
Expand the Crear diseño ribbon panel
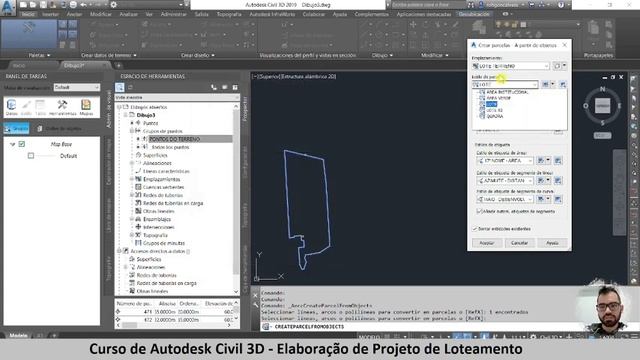click(x=198, y=55)
